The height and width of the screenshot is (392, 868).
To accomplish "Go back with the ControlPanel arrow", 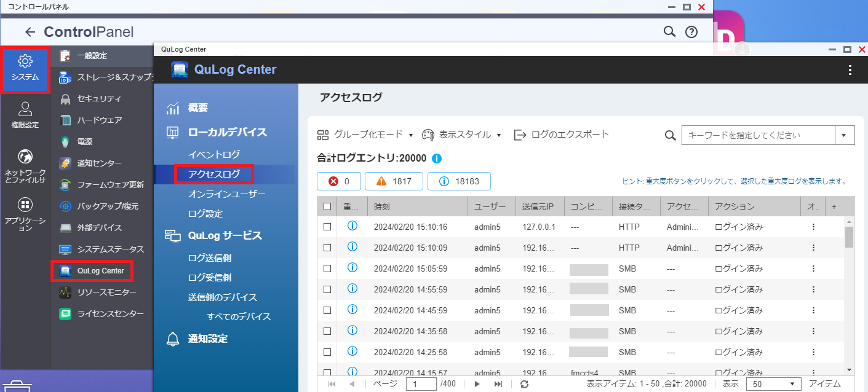I will pyautogui.click(x=30, y=32).
